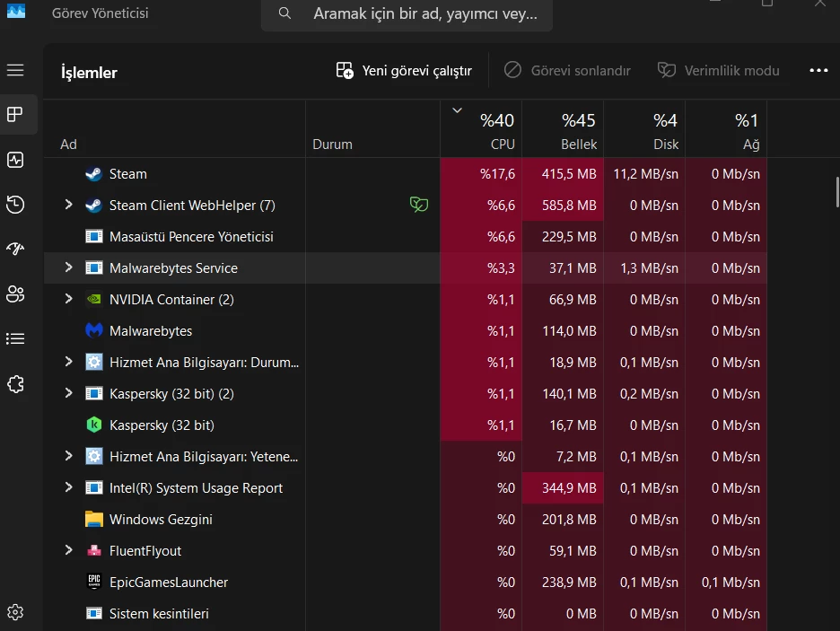Expand the NVIDIA Container group

(68, 299)
